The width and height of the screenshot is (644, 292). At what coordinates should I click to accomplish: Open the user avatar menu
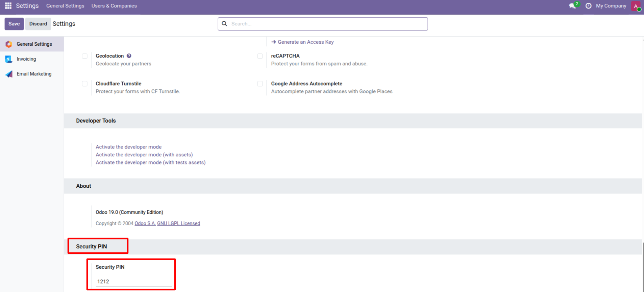pyautogui.click(x=636, y=6)
